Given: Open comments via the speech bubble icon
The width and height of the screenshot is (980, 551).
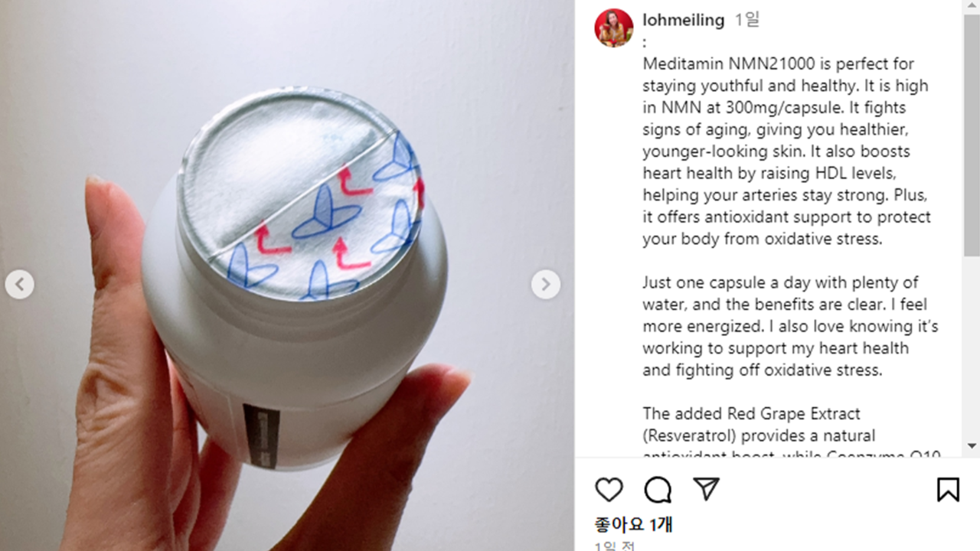Looking at the screenshot, I should [x=658, y=490].
